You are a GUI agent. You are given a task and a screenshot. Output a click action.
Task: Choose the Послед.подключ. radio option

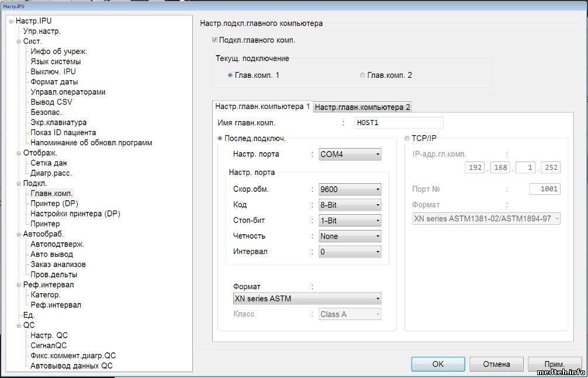[x=220, y=138]
